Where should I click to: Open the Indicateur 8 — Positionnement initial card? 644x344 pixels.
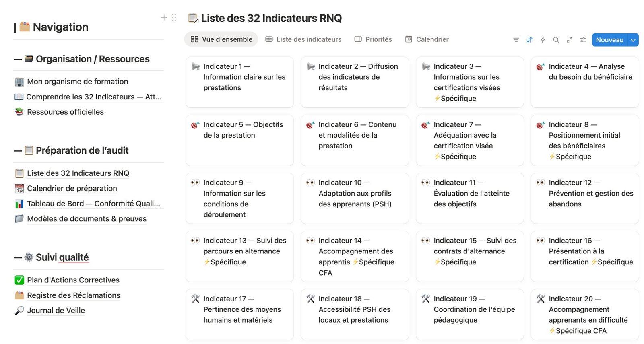(585, 140)
